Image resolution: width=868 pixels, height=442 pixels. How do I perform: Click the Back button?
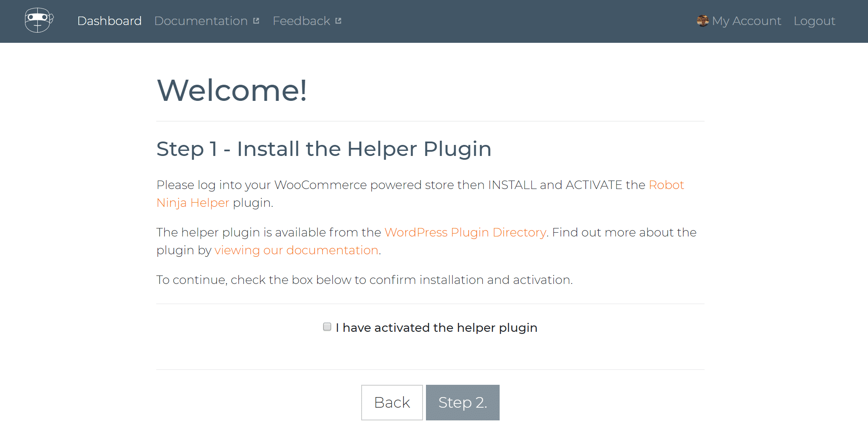click(x=392, y=403)
